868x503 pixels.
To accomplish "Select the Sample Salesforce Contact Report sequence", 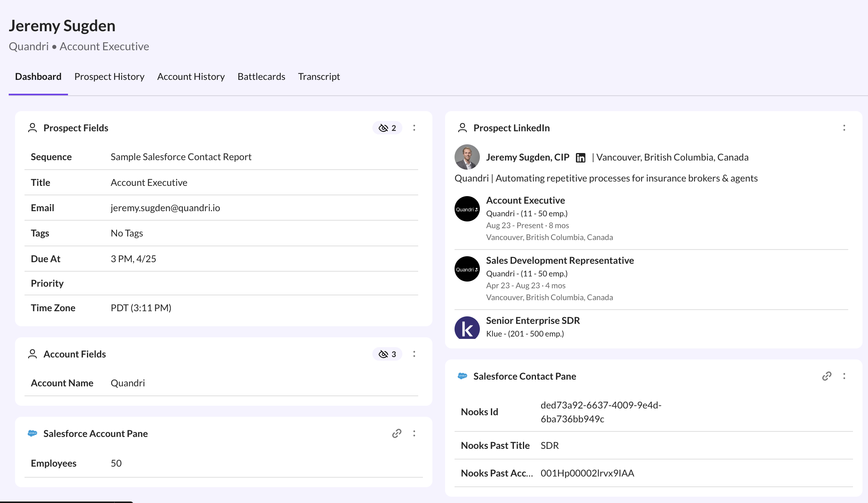I will 181,157.
